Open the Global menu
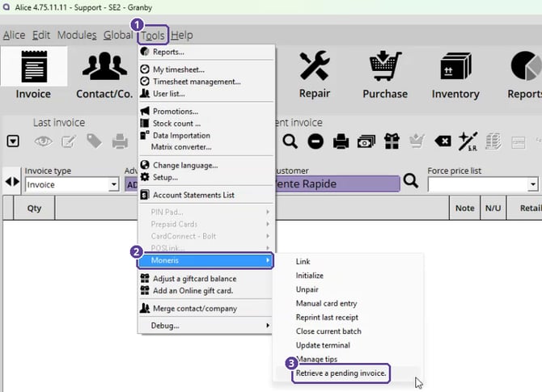This screenshot has height=392, width=542. pos(118,36)
